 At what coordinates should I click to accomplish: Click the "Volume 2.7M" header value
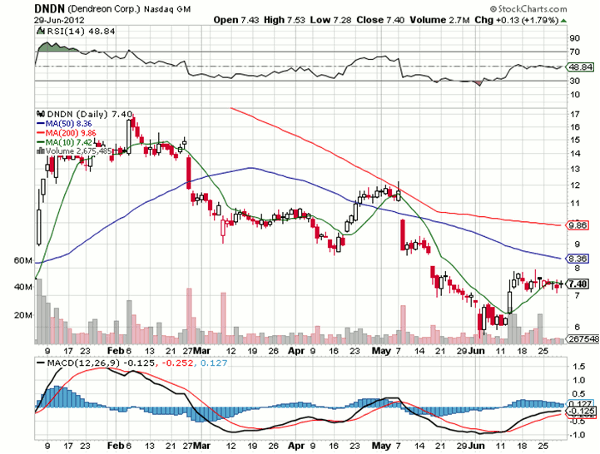pyautogui.click(x=440, y=20)
